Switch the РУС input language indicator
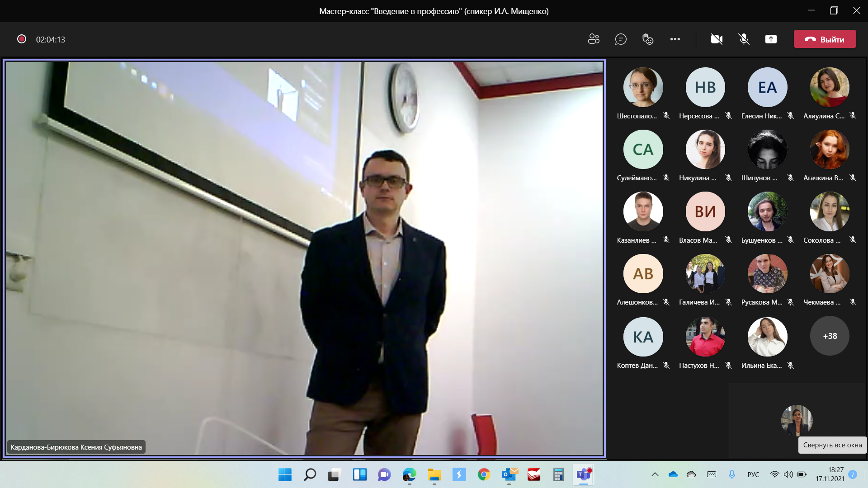Image resolution: width=868 pixels, height=488 pixels. (753, 474)
